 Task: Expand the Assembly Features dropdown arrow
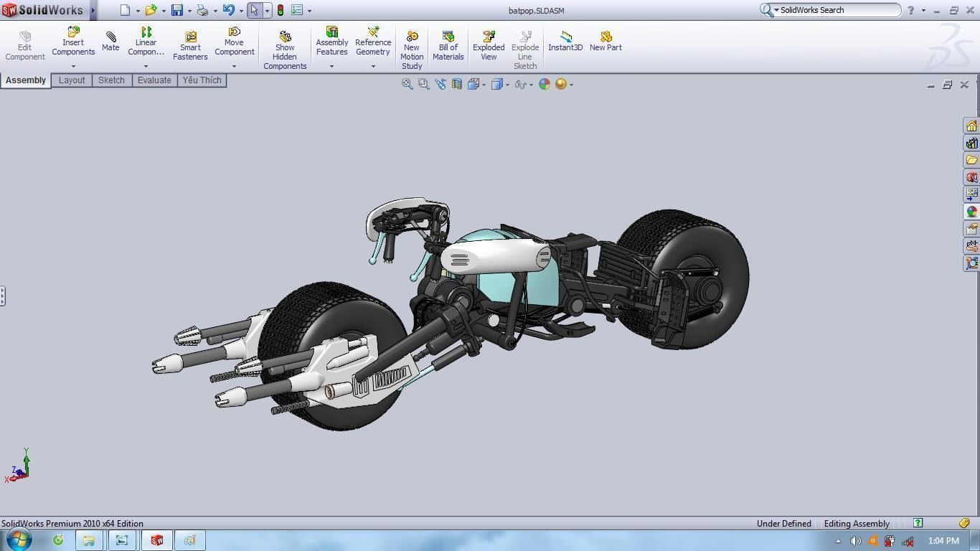[x=331, y=66]
